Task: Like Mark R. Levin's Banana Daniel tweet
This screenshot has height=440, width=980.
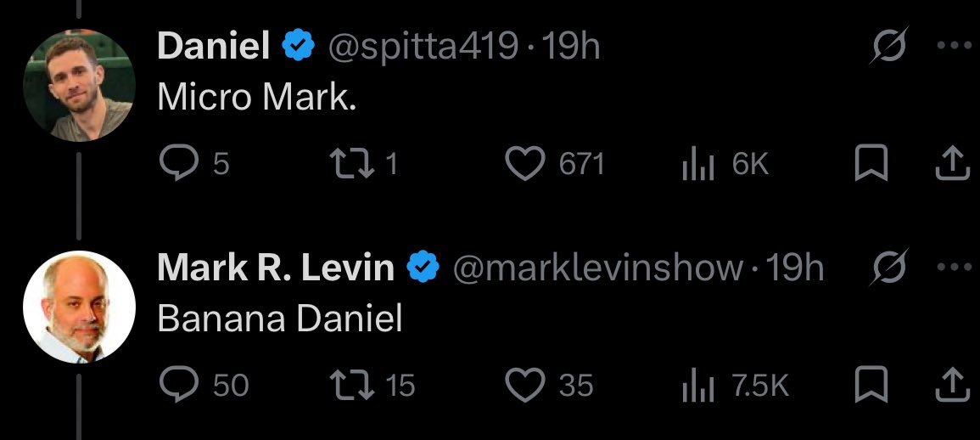Action: click(525, 385)
